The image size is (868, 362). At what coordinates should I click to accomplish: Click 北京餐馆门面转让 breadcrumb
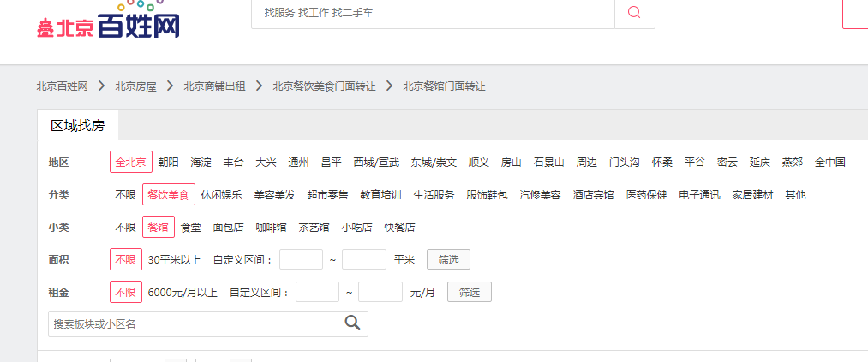[444, 86]
